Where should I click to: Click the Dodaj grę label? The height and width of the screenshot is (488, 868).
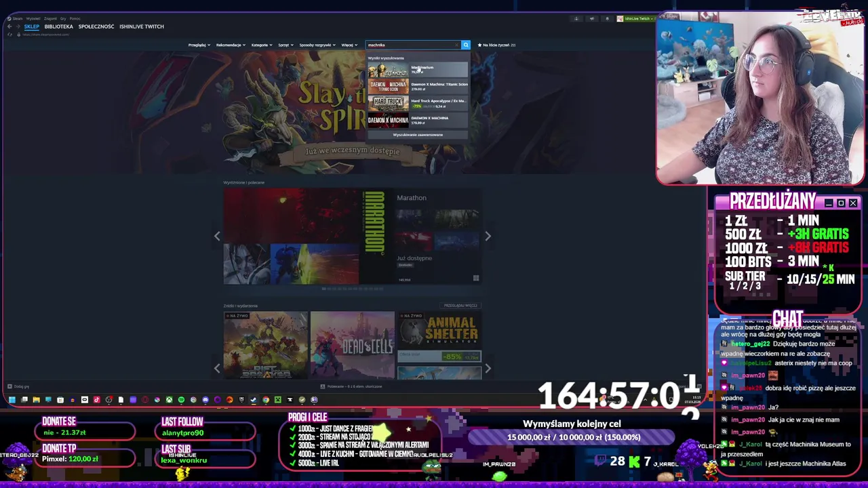tap(22, 386)
